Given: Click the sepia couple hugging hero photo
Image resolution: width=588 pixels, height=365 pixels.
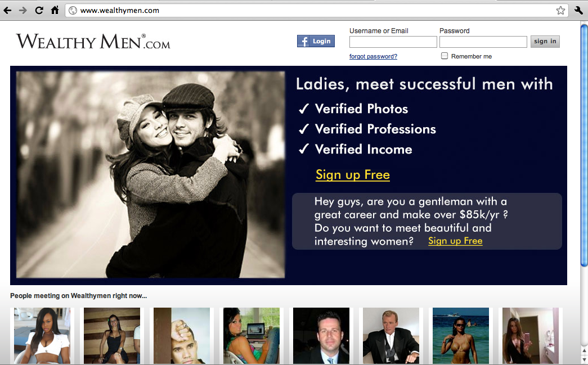Looking at the screenshot, I should (x=150, y=175).
